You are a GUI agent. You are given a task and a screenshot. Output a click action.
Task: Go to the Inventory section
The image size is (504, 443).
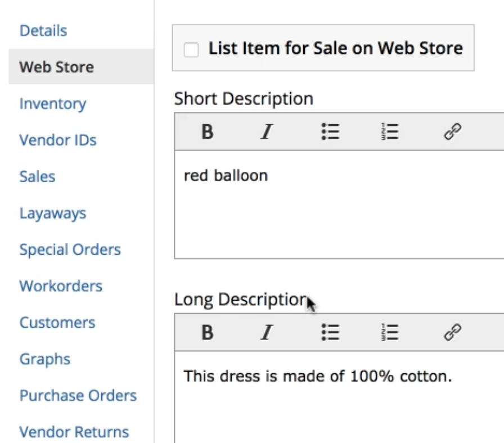pos(53,103)
